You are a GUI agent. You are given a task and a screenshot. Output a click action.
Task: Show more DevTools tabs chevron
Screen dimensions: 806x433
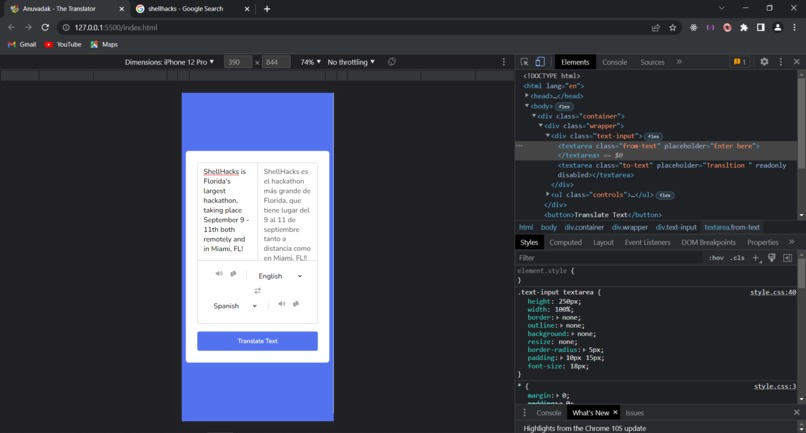pos(679,62)
